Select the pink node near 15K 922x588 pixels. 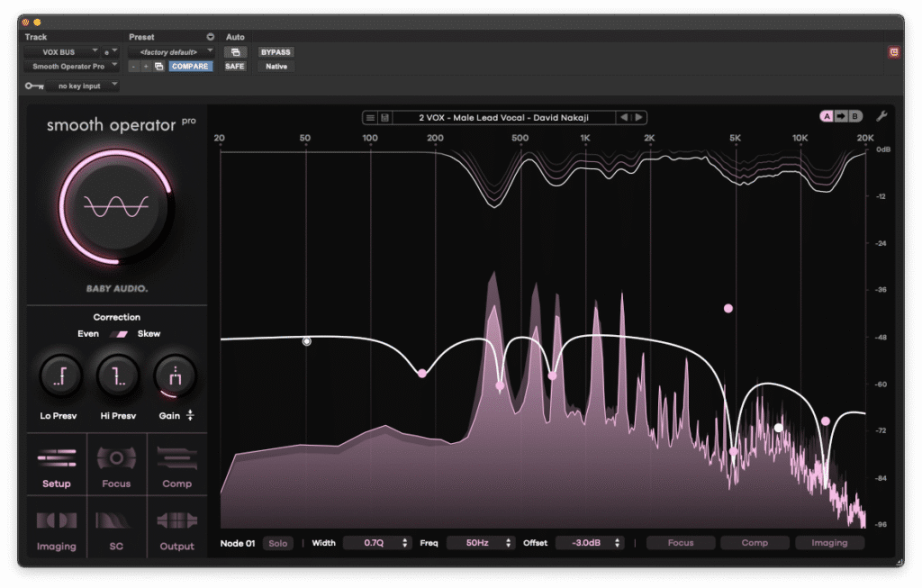click(826, 421)
